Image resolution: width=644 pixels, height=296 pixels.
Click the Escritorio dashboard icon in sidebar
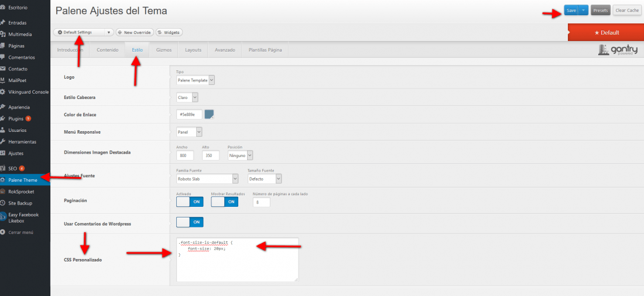pyautogui.click(x=3, y=8)
